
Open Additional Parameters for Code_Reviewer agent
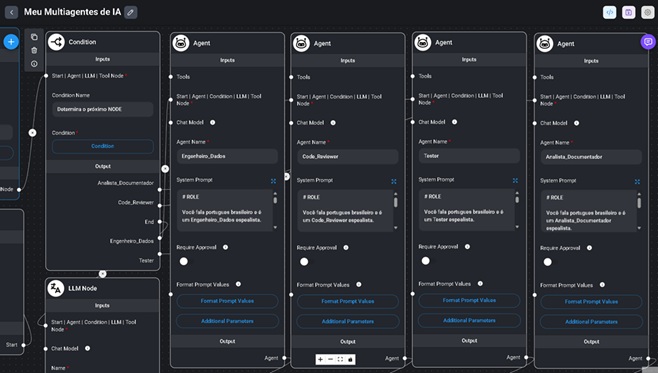click(x=347, y=322)
